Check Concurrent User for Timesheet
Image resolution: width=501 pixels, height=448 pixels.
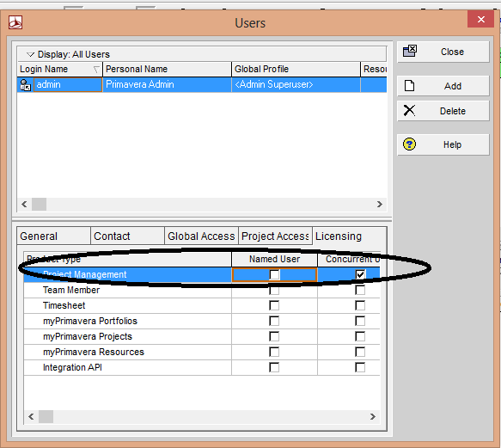(x=360, y=305)
